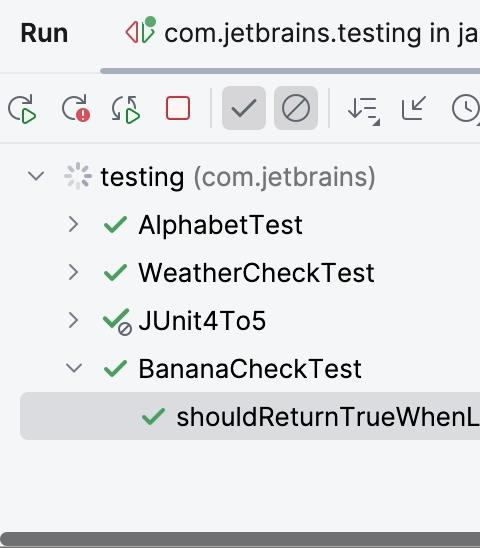
Task: Click the horizontal scrollbar at bottom
Action: click(240, 540)
